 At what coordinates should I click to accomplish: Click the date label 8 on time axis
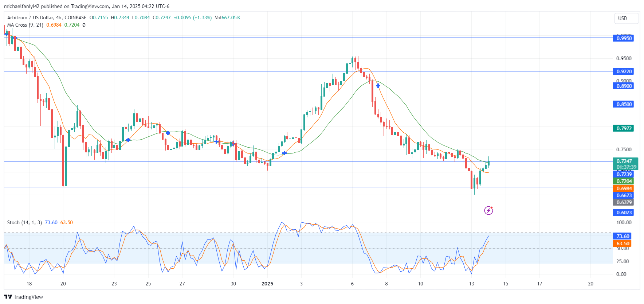(x=386, y=284)
